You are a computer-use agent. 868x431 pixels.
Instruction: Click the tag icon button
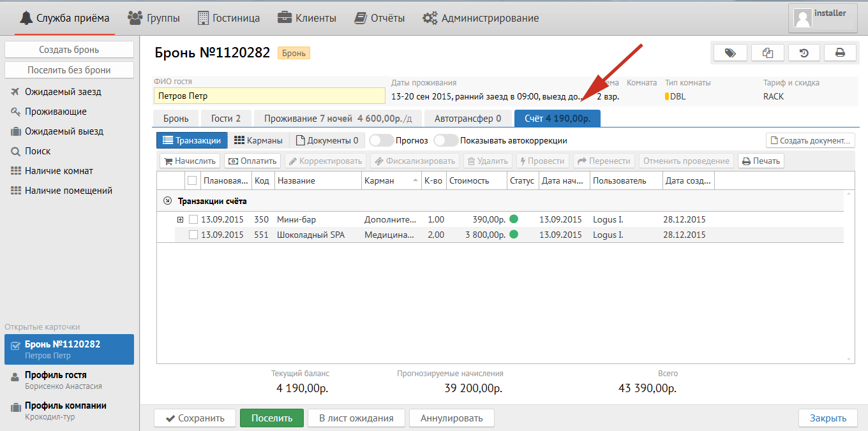[x=730, y=54]
